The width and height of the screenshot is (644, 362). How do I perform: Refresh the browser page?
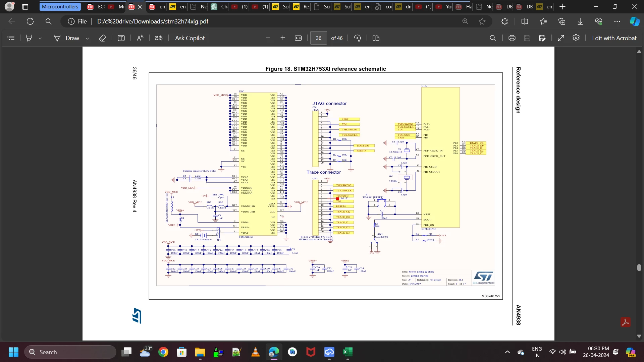(x=30, y=21)
